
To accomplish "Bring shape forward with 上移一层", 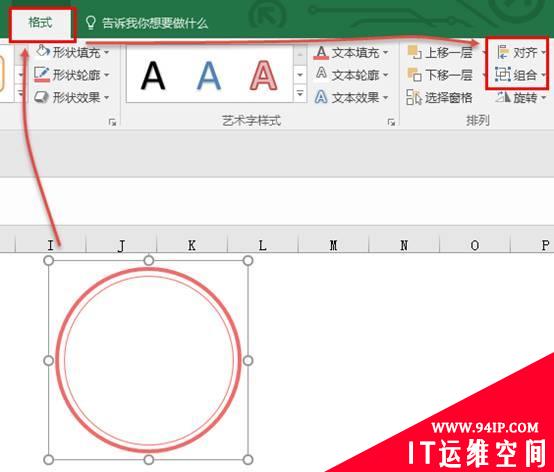I will point(440,52).
